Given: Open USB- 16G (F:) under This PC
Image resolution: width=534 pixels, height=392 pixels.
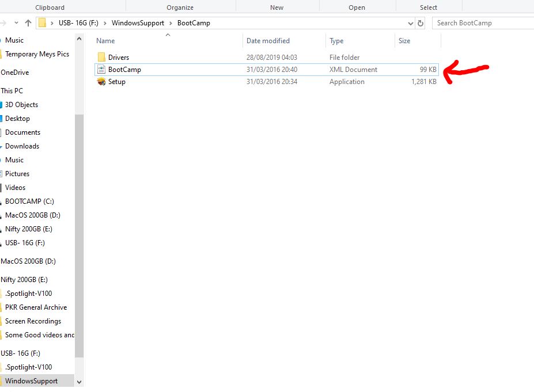Looking at the screenshot, I should (25, 243).
